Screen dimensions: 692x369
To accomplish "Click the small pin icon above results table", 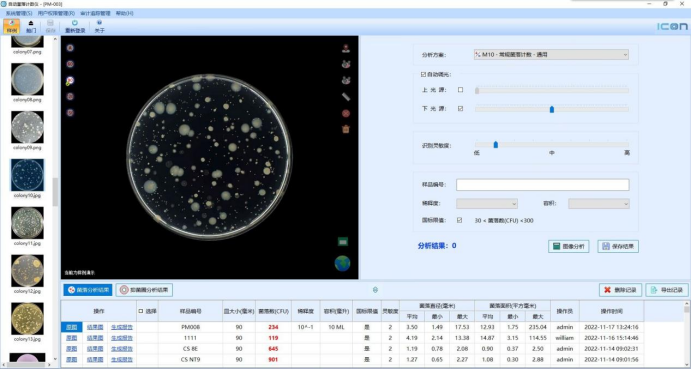I will 375,290.
